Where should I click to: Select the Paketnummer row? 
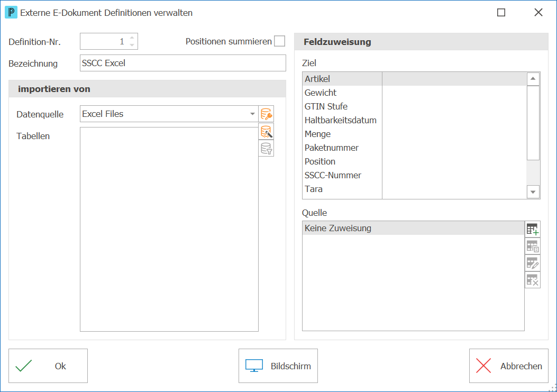pos(414,148)
